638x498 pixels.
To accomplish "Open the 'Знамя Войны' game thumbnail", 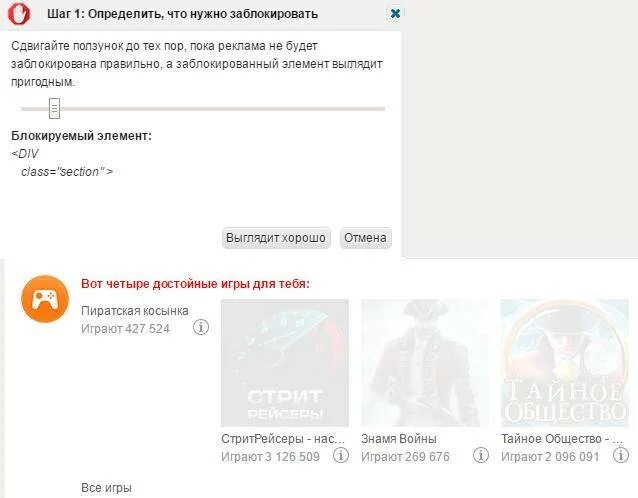I will [x=425, y=363].
